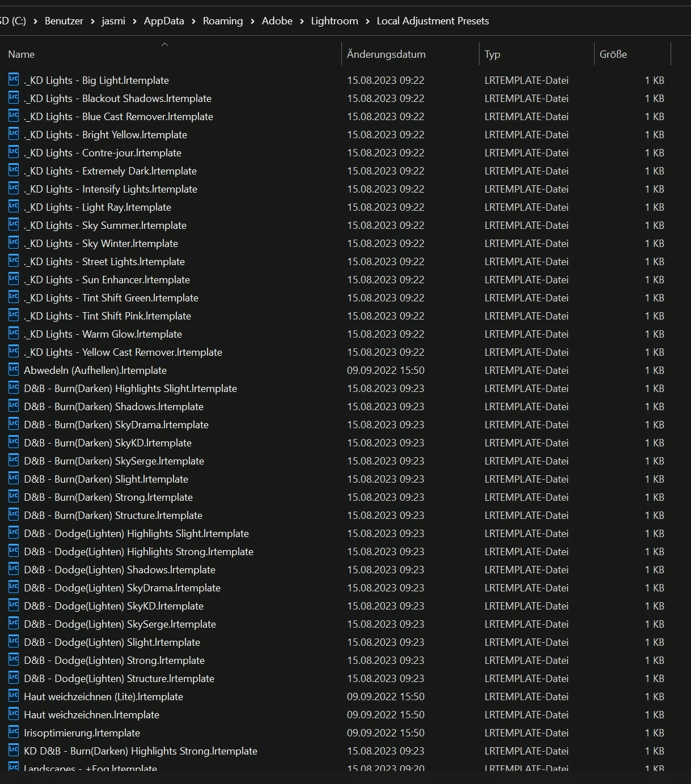
Task: Open the chevron dropdown after Roaming
Action: click(252, 21)
